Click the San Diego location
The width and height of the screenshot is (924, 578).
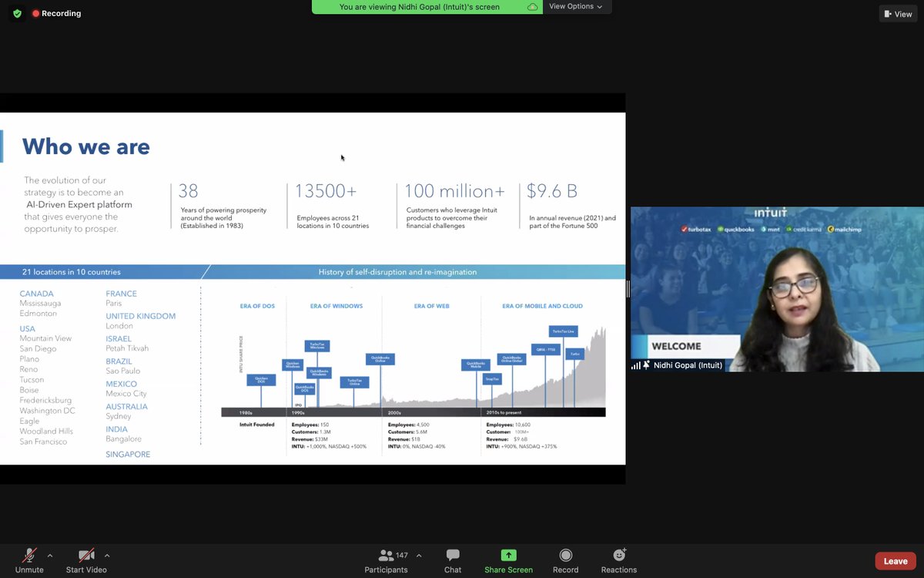tap(38, 348)
